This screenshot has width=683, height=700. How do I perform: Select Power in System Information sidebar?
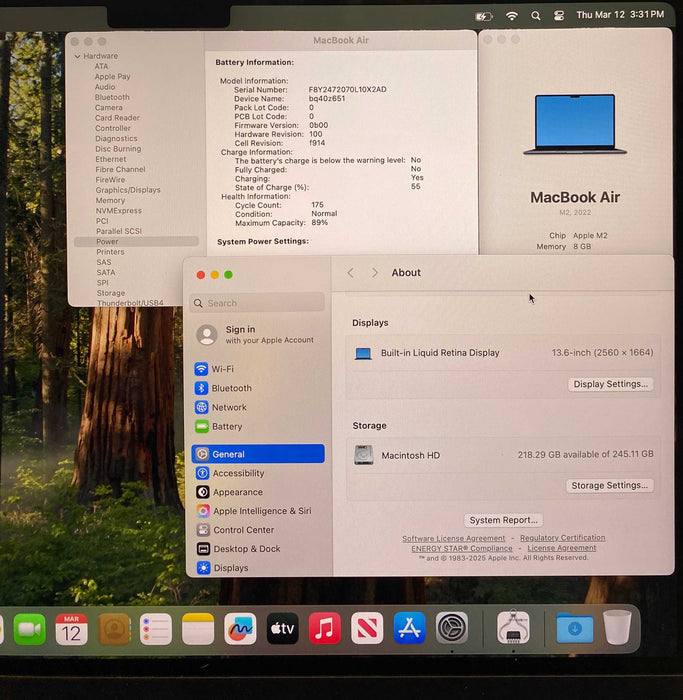pos(136,242)
